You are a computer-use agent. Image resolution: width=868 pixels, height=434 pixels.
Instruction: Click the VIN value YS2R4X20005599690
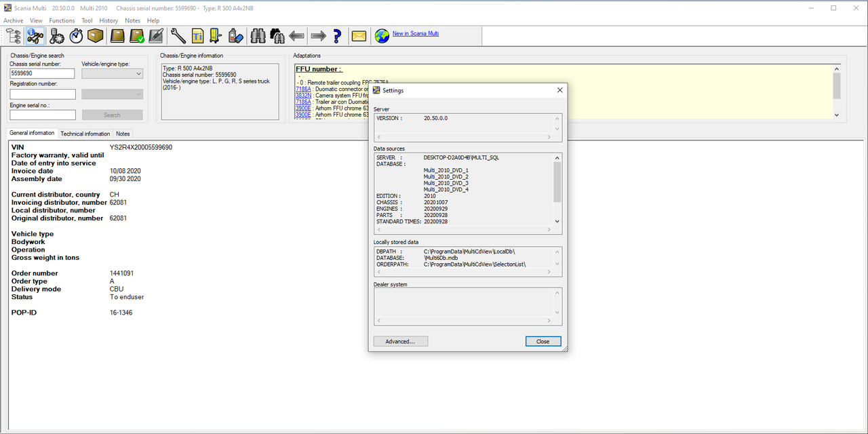tap(141, 147)
